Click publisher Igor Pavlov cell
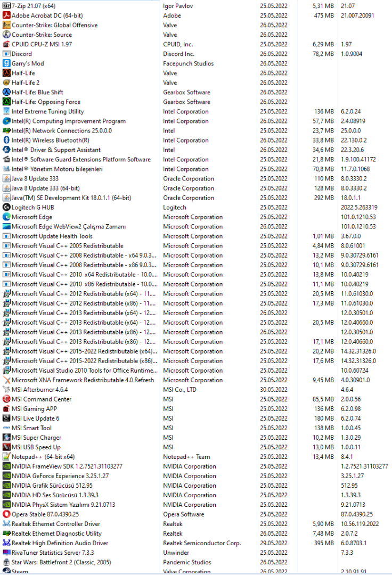Screen dimensions: 392x575 coord(178,6)
